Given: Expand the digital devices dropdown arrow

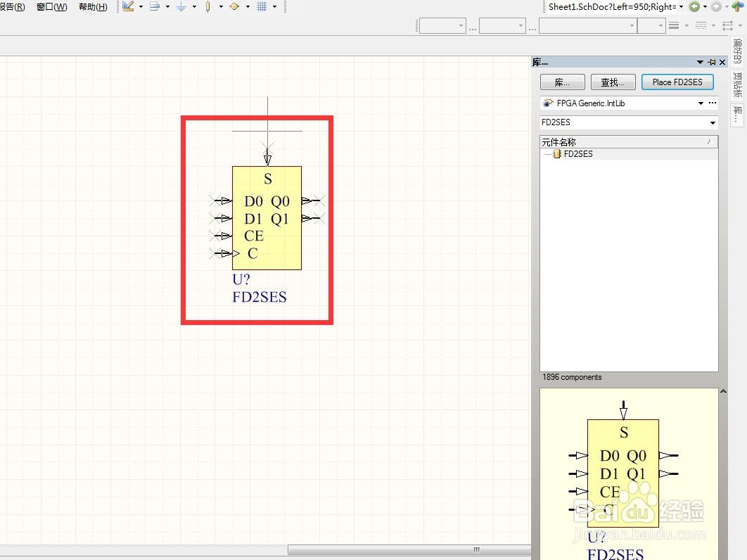Looking at the screenshot, I should [x=221, y=6].
